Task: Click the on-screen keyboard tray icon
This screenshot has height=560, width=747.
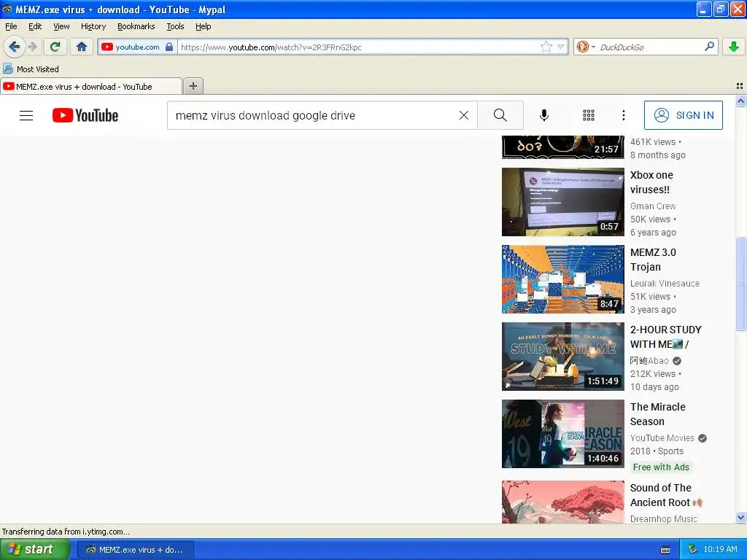Action: pos(665,550)
